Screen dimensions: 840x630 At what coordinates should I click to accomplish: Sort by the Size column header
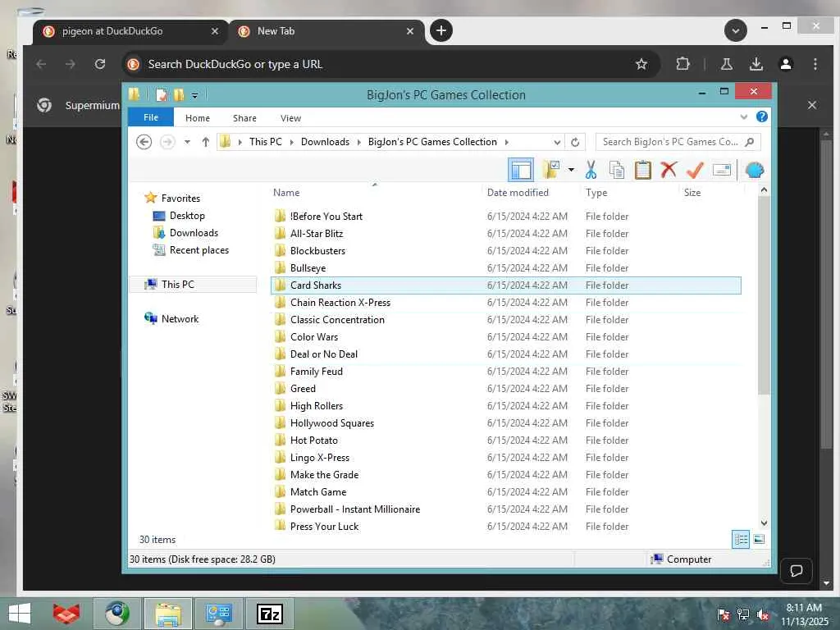point(692,193)
